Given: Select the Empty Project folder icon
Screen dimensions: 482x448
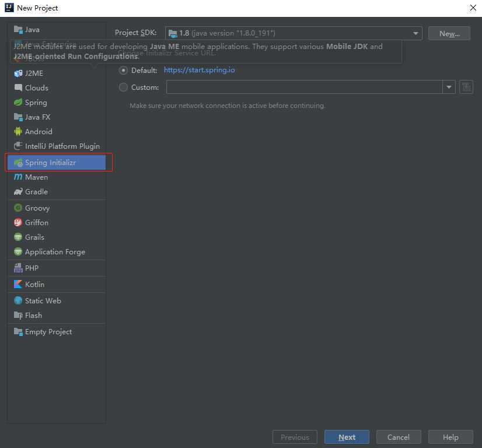Looking at the screenshot, I should (18, 332).
